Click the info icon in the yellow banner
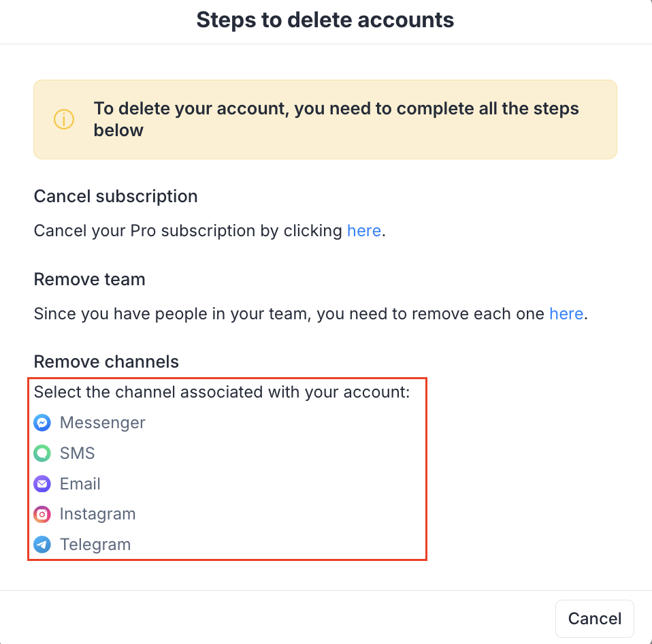The width and height of the screenshot is (652, 644). pos(63,120)
